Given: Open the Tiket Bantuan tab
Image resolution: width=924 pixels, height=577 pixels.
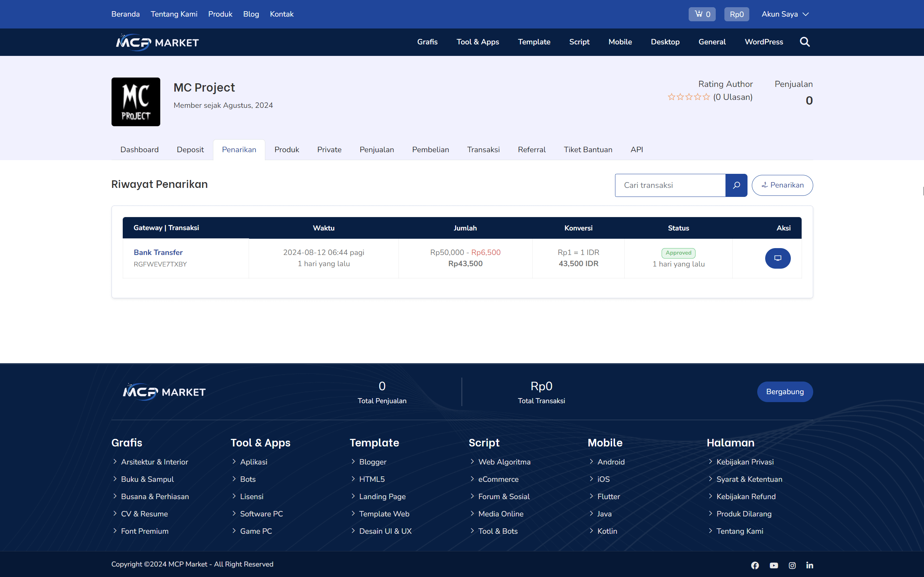Looking at the screenshot, I should 588,150.
